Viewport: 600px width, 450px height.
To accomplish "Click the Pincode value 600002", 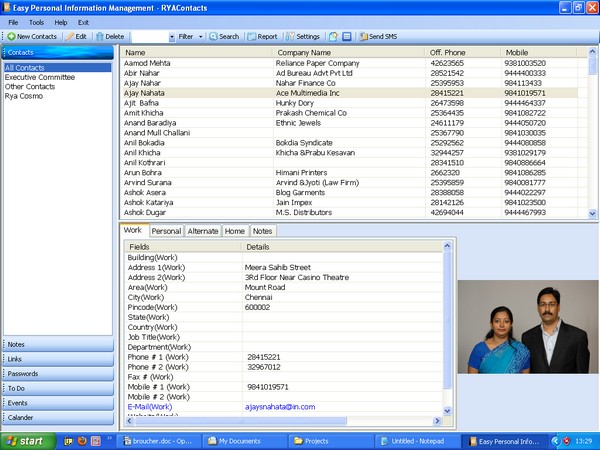I will (258, 307).
